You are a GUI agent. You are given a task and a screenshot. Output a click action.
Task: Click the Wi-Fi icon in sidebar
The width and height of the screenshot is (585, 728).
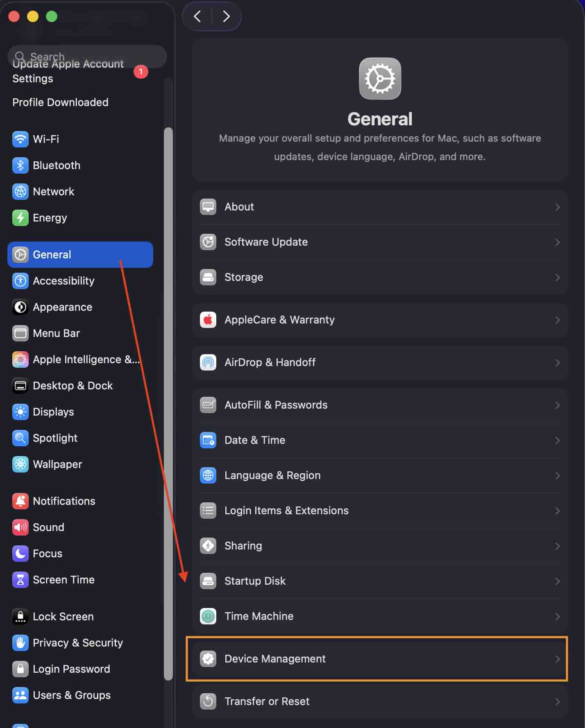tap(20, 139)
